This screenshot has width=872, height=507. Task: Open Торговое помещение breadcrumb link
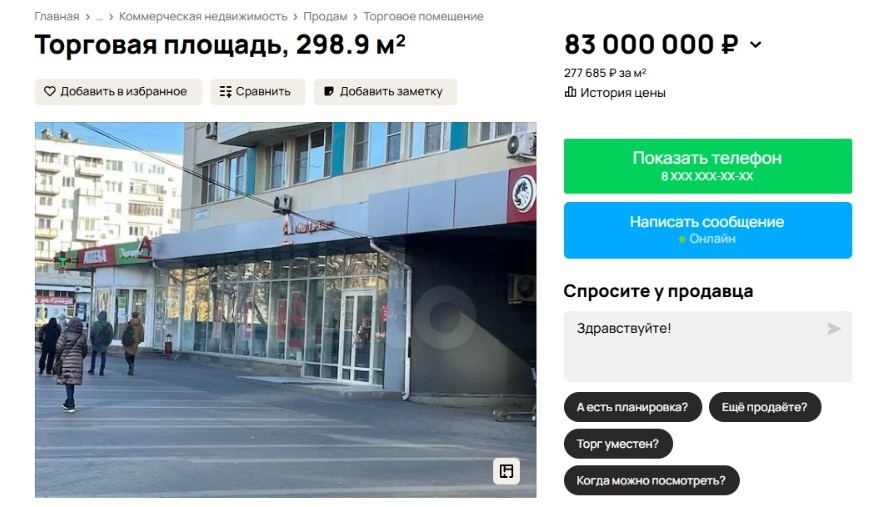[x=423, y=17]
